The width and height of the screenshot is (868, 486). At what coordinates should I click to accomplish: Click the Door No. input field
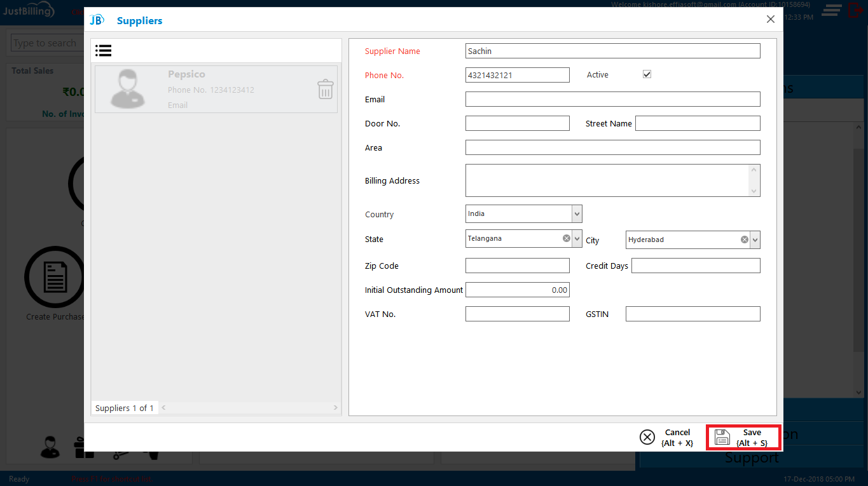tap(518, 123)
